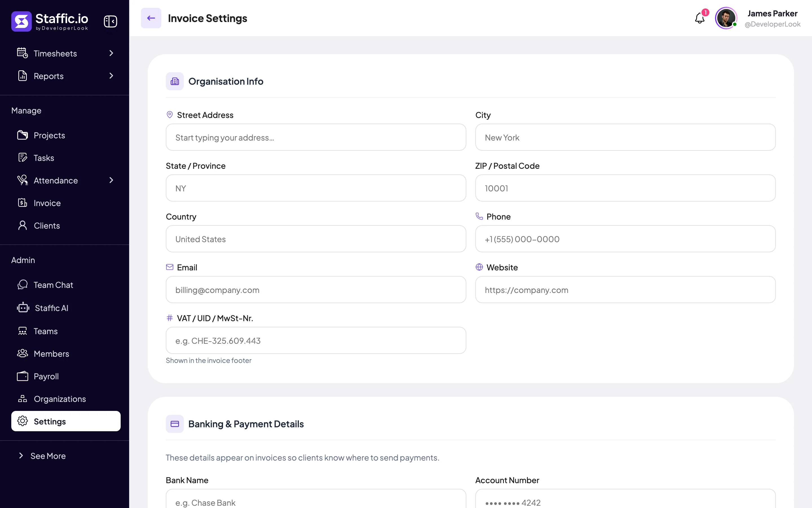Image resolution: width=812 pixels, height=508 pixels.
Task: Click the Tasks checklist icon
Action: point(23,157)
